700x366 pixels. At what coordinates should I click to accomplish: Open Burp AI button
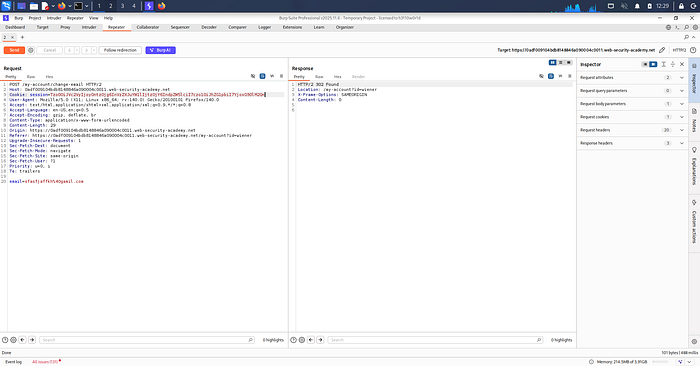[x=161, y=50]
